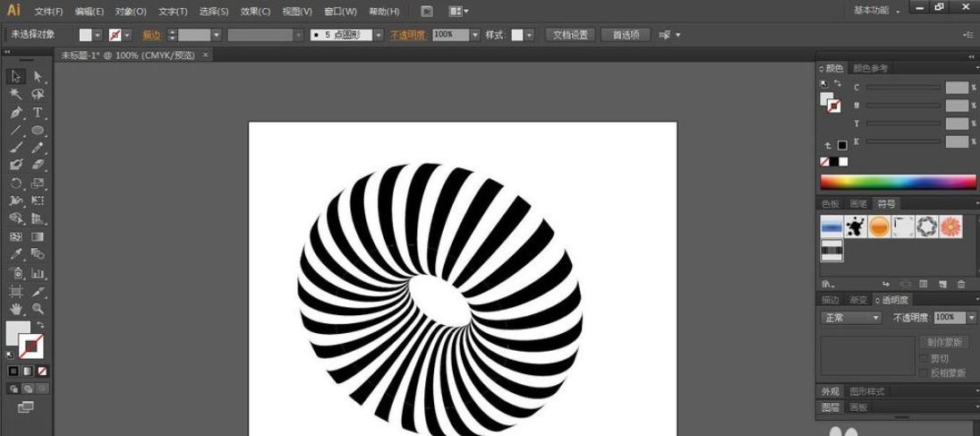This screenshot has height=436, width=980.
Task: Open symbol libraries menu icon
Action: tap(828, 284)
